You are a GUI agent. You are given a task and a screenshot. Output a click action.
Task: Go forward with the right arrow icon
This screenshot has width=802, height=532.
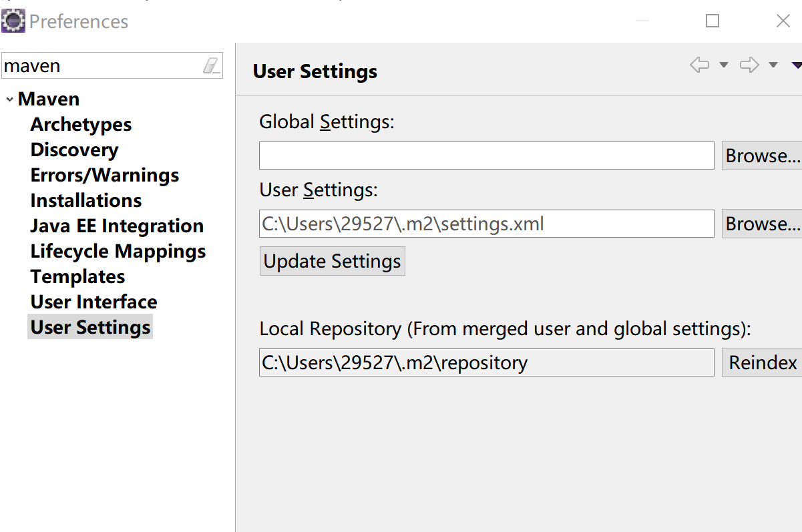(x=749, y=65)
